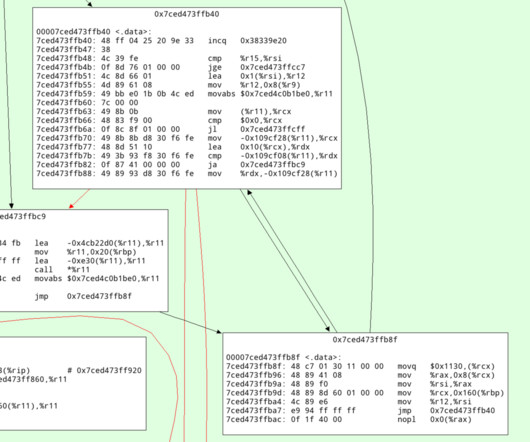Select mov %rax,0x8(%rcx) line
Image resolution: width=530 pixels, height=442 pixels.
point(361,375)
